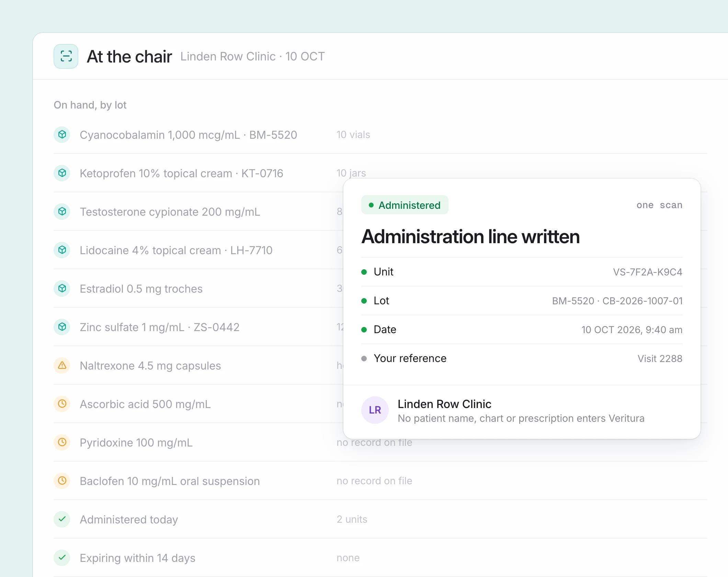Click the unit code VS-7F2A-K9C4
Viewport: 728px width, 577px height.
[648, 272]
